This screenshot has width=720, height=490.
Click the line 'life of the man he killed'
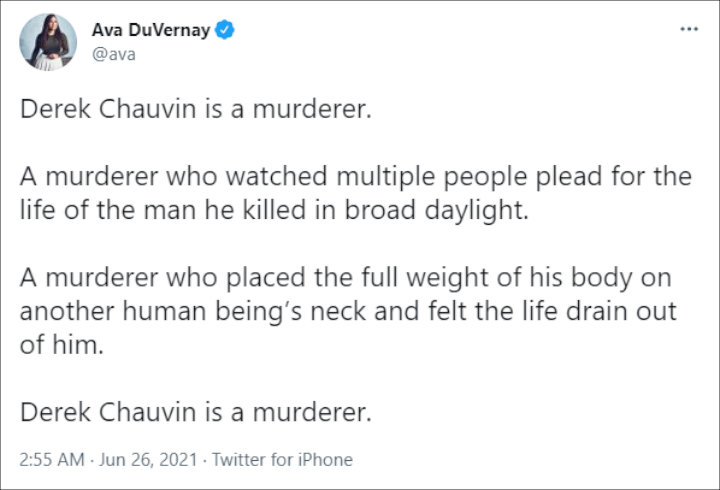[x=274, y=210]
